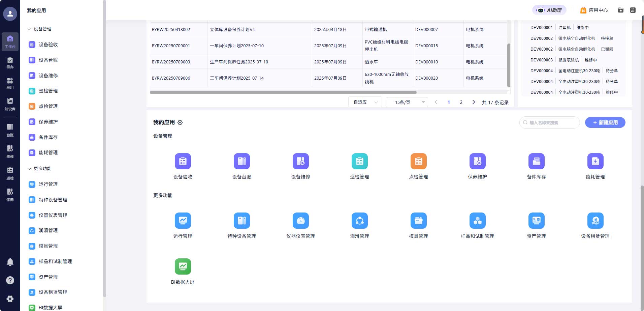Image resolution: width=644 pixels, height=311 pixels.
Task: Collapse the 更多功能 sidebar group
Action: [x=29, y=169]
